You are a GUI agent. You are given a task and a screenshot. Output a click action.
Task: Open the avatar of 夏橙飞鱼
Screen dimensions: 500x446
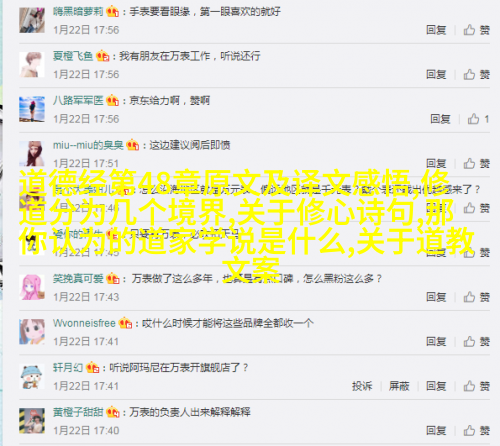tap(32, 65)
